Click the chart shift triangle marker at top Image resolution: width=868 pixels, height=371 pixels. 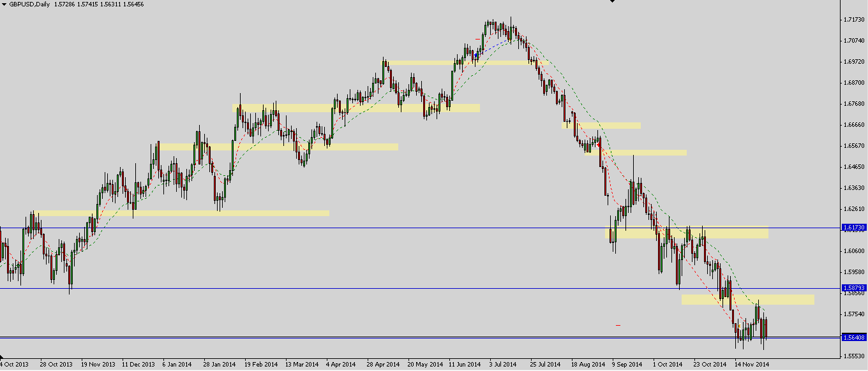pos(613,2)
